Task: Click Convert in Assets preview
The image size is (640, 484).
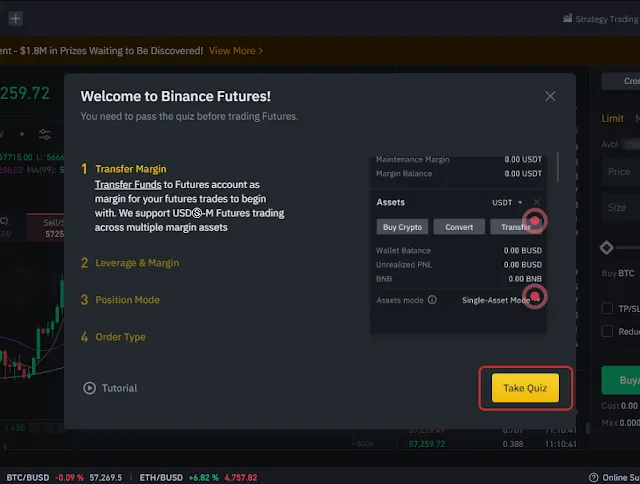Action: 459,227
